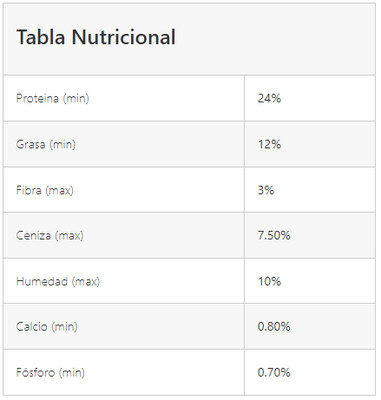Click the 24% protein value
The height and width of the screenshot is (400, 381).
click(x=269, y=98)
